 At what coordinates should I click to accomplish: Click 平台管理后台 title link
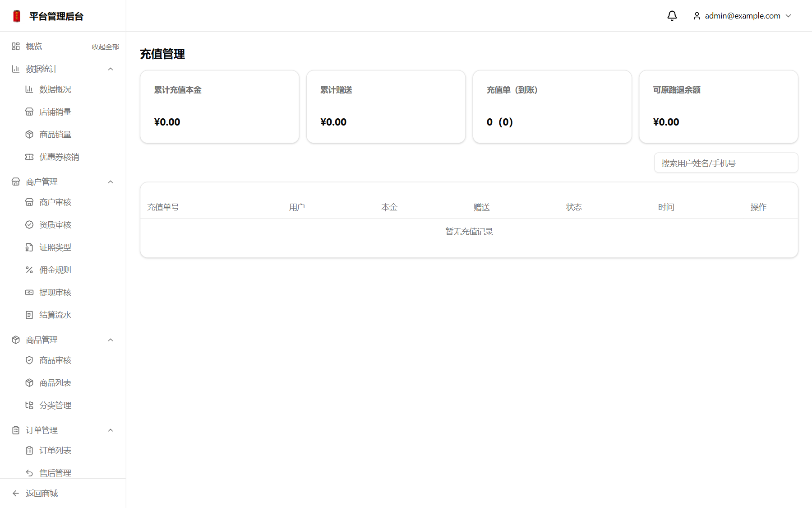point(56,16)
